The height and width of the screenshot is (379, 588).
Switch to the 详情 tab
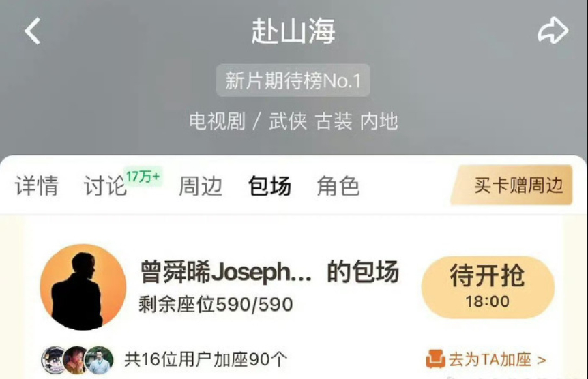tap(37, 185)
